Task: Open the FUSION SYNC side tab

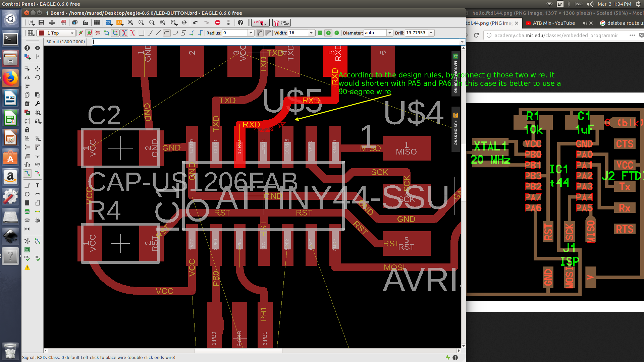Action: pyautogui.click(x=455, y=129)
